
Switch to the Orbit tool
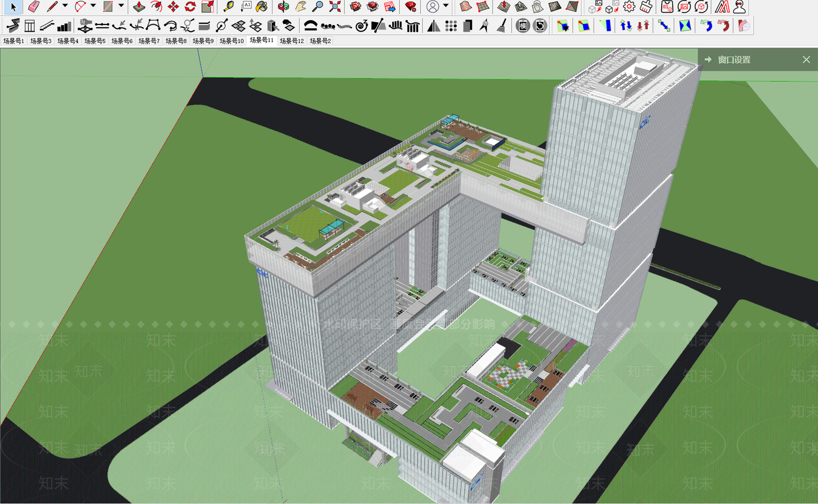(x=283, y=7)
